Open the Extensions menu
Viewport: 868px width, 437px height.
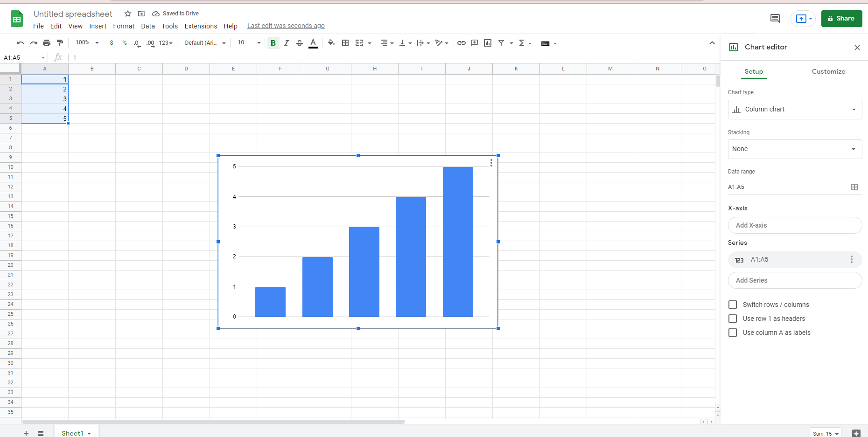201,26
